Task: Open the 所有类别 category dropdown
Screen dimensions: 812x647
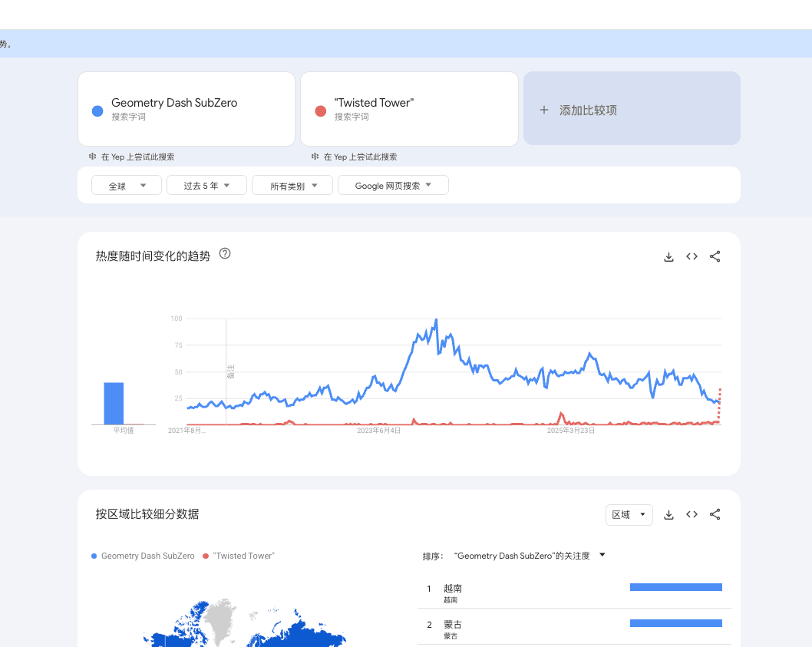Action: (x=292, y=186)
